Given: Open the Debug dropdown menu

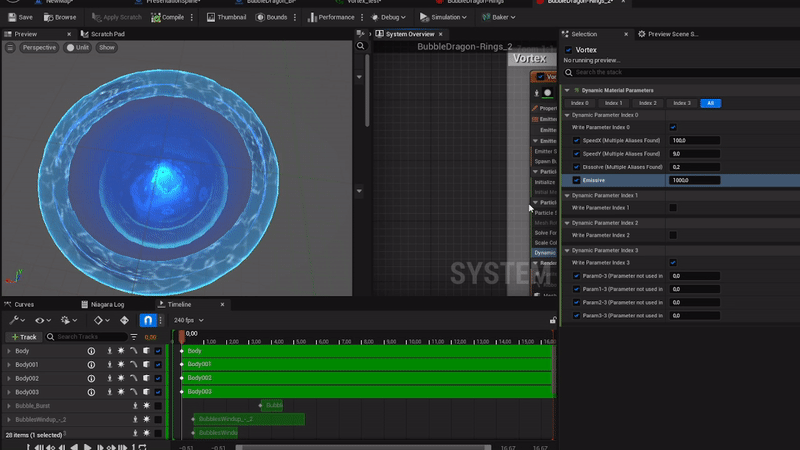Looking at the screenshot, I should click(388, 17).
